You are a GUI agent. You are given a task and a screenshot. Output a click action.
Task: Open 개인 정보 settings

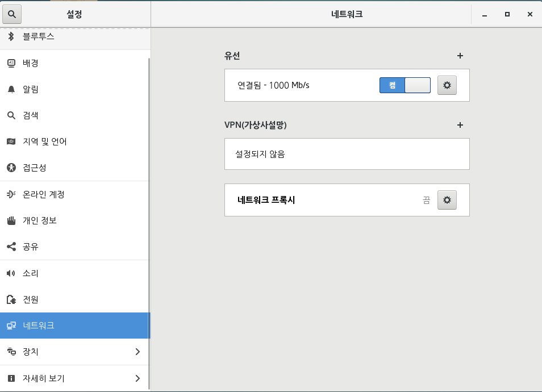(x=74, y=220)
